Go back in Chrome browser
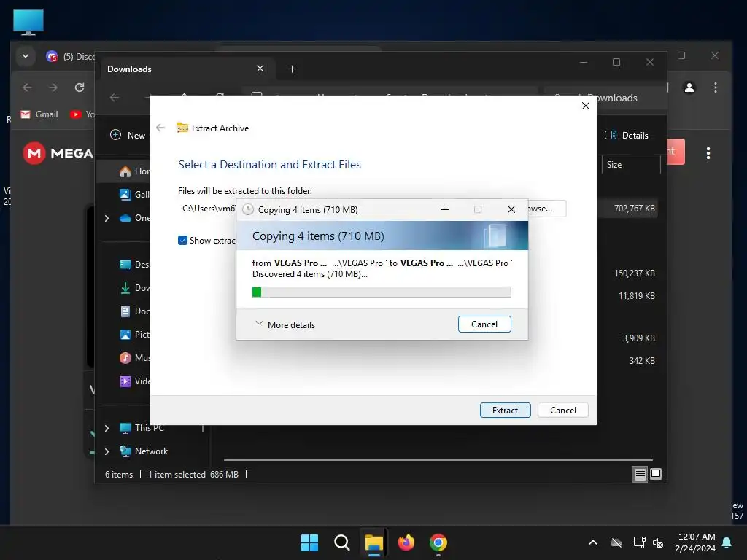Screen dimensions: 747x560 click(x=27, y=87)
